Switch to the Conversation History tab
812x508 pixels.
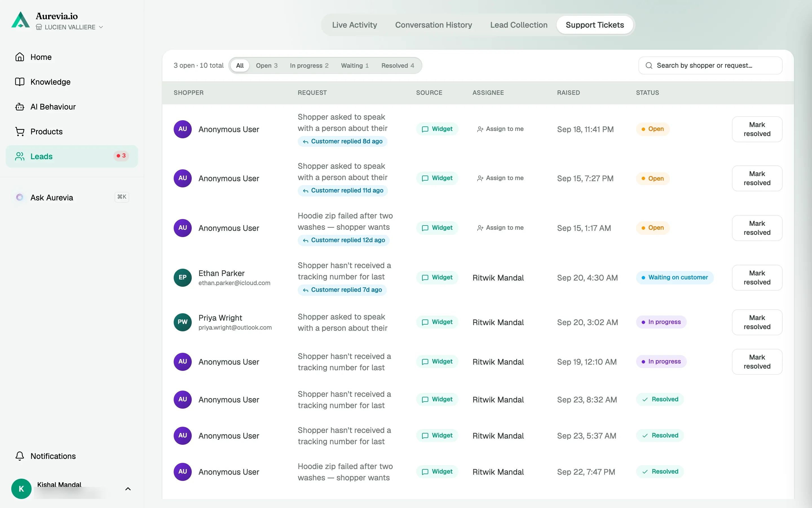(434, 25)
